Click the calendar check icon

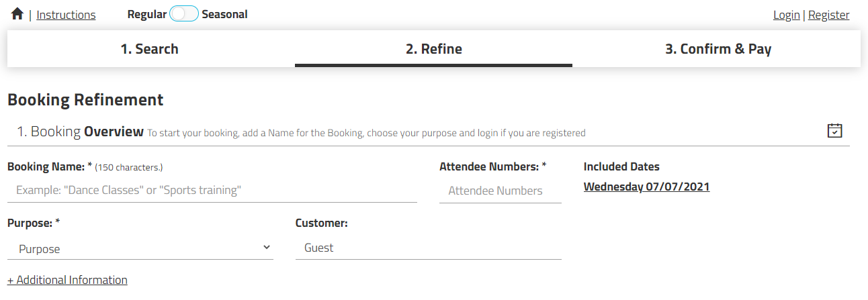click(834, 131)
